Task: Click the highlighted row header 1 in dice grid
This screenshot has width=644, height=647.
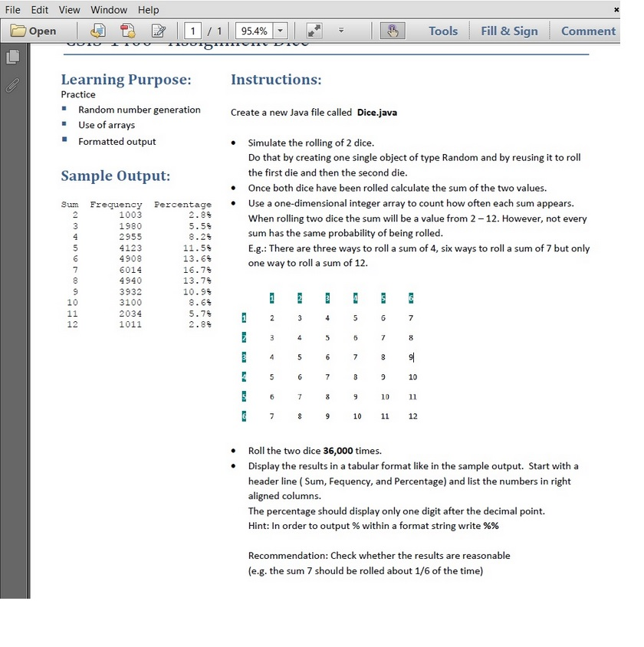Action: 244,317
